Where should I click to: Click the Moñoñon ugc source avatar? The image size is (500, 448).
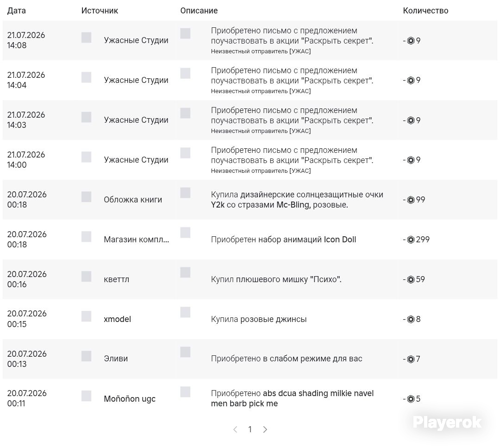coord(87,396)
